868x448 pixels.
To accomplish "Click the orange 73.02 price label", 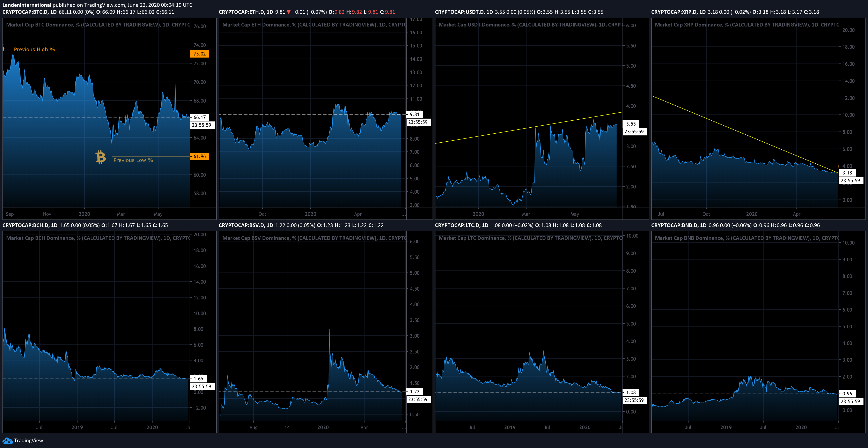I will click(x=199, y=54).
